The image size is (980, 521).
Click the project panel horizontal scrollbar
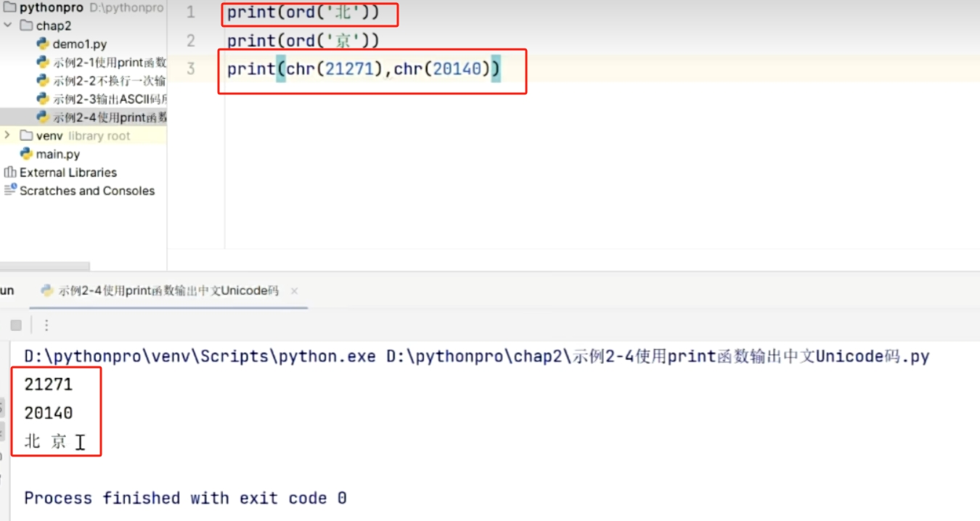click(45, 267)
